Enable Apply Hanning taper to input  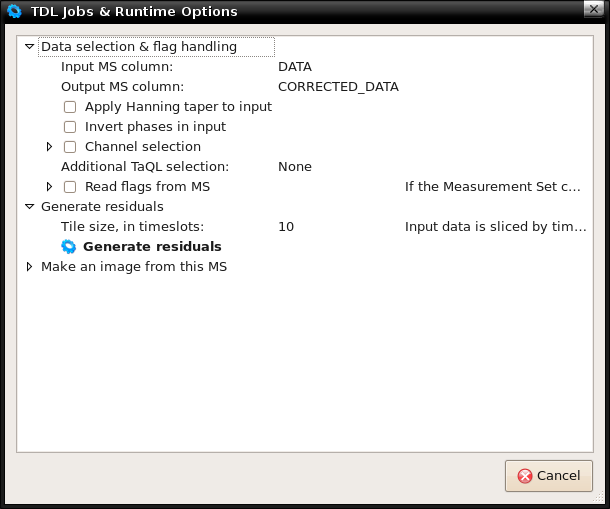(x=70, y=107)
